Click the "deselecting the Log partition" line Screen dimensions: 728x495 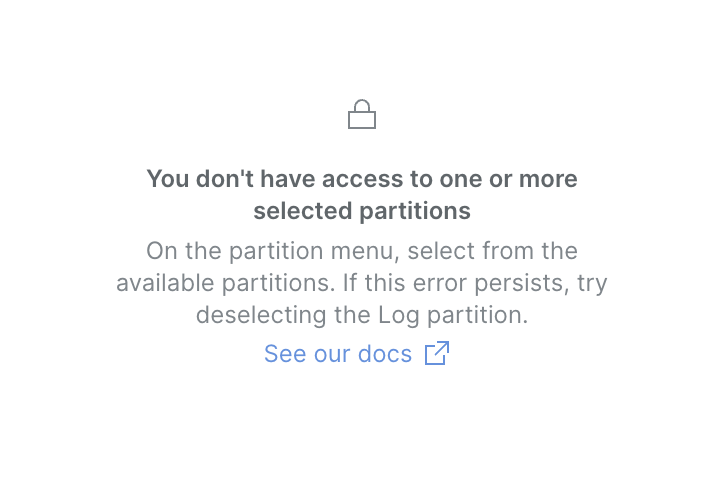pyautogui.click(x=361, y=315)
